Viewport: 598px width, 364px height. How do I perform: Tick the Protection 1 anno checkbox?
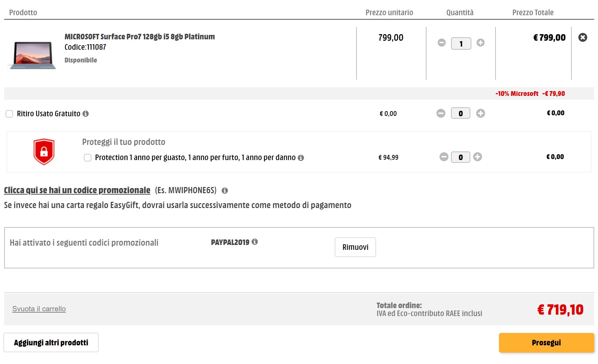[88, 158]
